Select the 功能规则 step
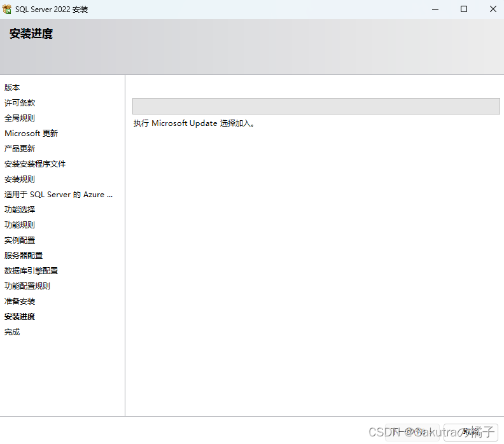 (x=20, y=225)
